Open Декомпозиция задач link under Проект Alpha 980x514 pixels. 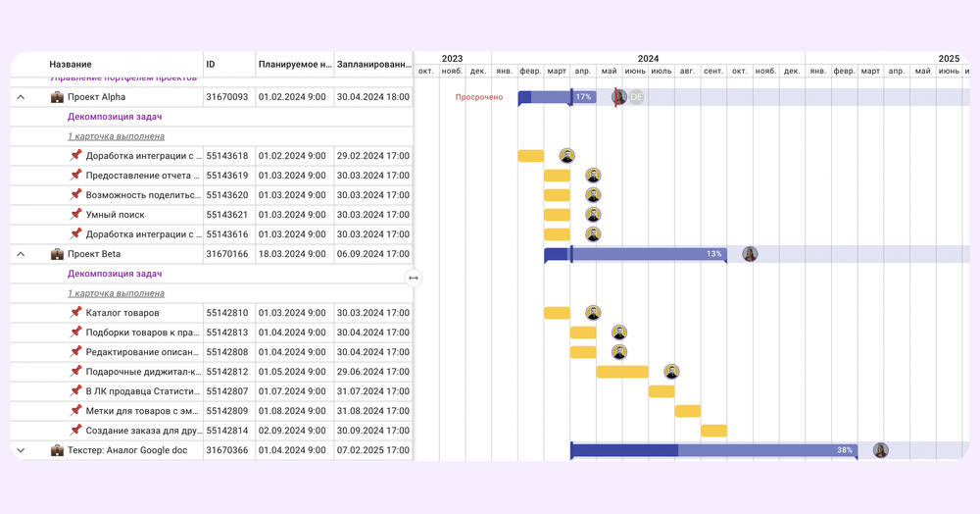coord(115,117)
